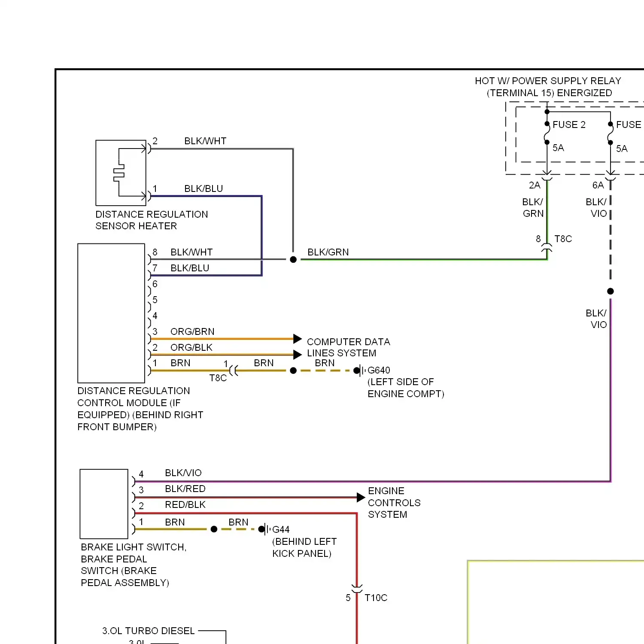The image size is (644, 644).
Task: Click the distance regulation control module box
Action: point(111,313)
